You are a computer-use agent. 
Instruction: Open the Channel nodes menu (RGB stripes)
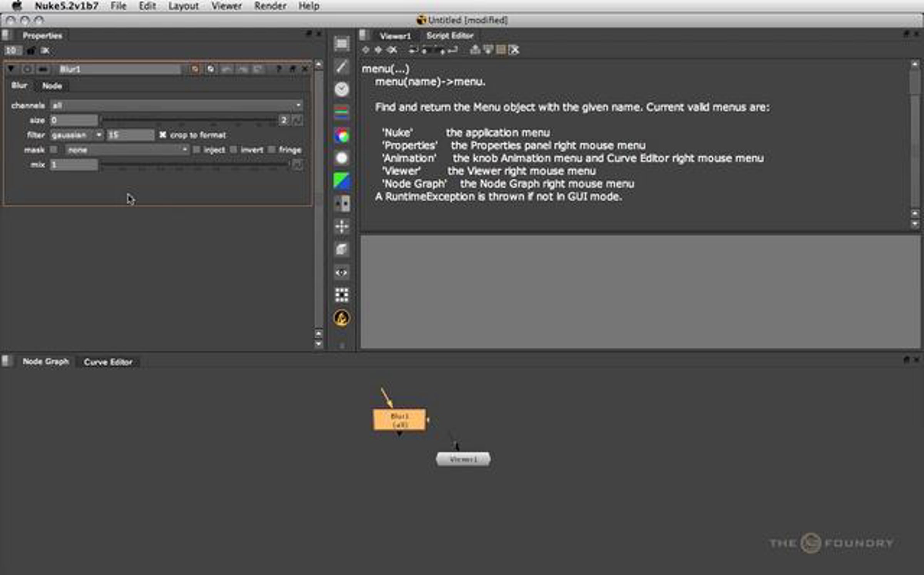(341, 112)
